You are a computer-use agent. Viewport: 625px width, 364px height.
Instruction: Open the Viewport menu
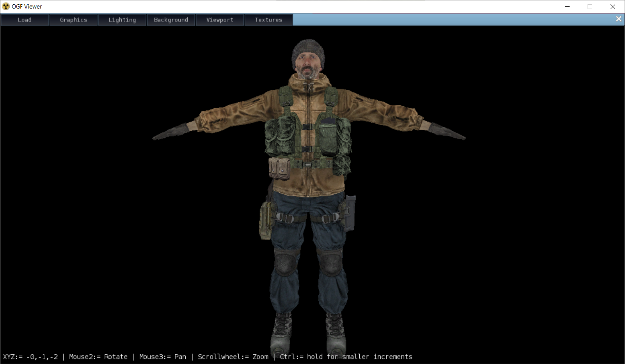220,20
